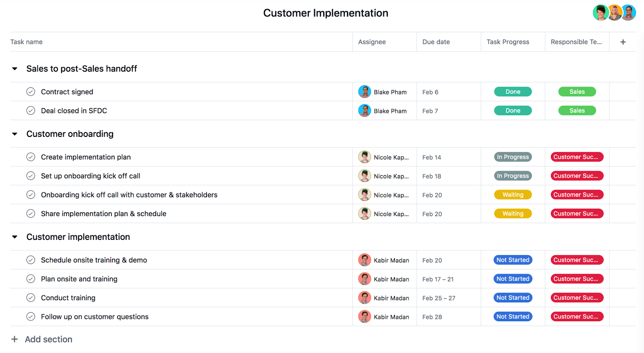Mark Contract signed task complete
The width and height of the screenshot is (644, 353).
pos(31,92)
